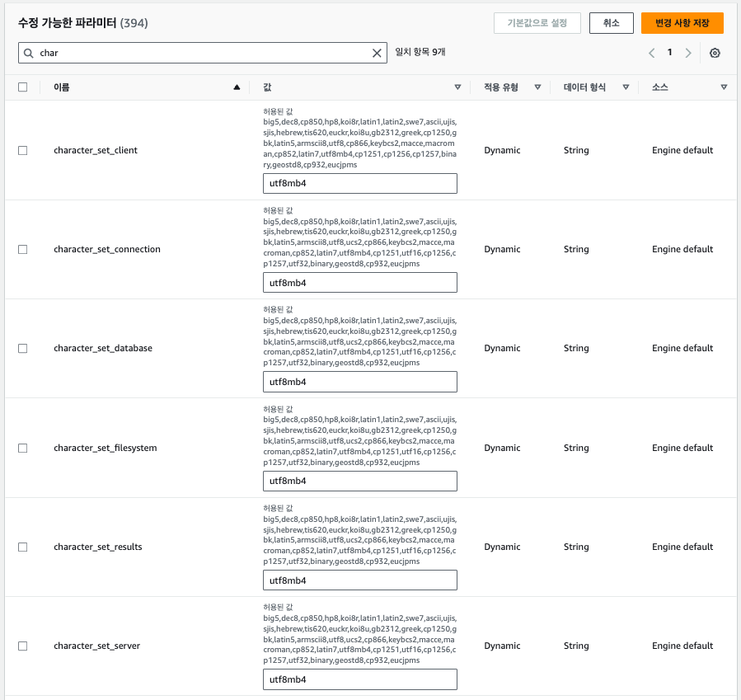
Task: Click page number 1 in the pagination
Action: pos(669,53)
